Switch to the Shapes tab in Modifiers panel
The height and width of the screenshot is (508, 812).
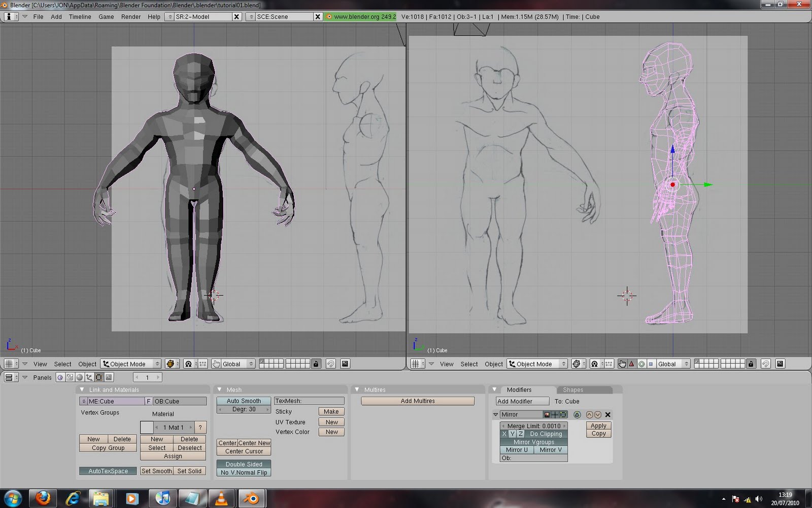[x=572, y=390]
